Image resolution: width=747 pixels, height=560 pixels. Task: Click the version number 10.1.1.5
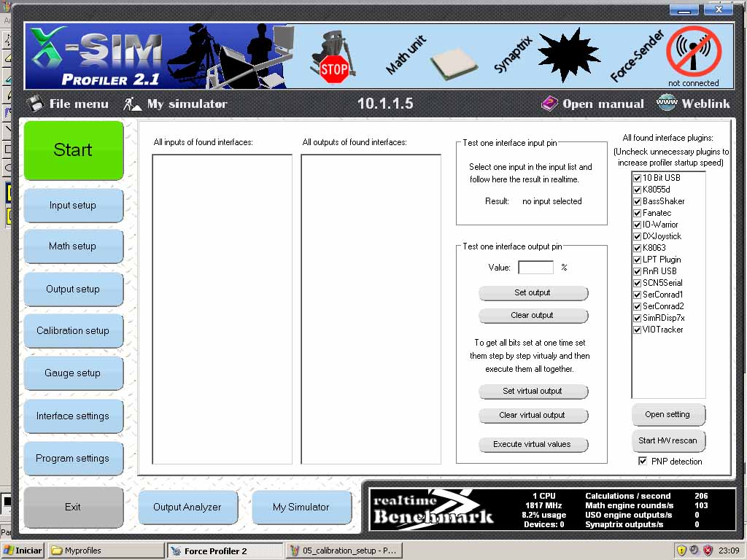385,104
